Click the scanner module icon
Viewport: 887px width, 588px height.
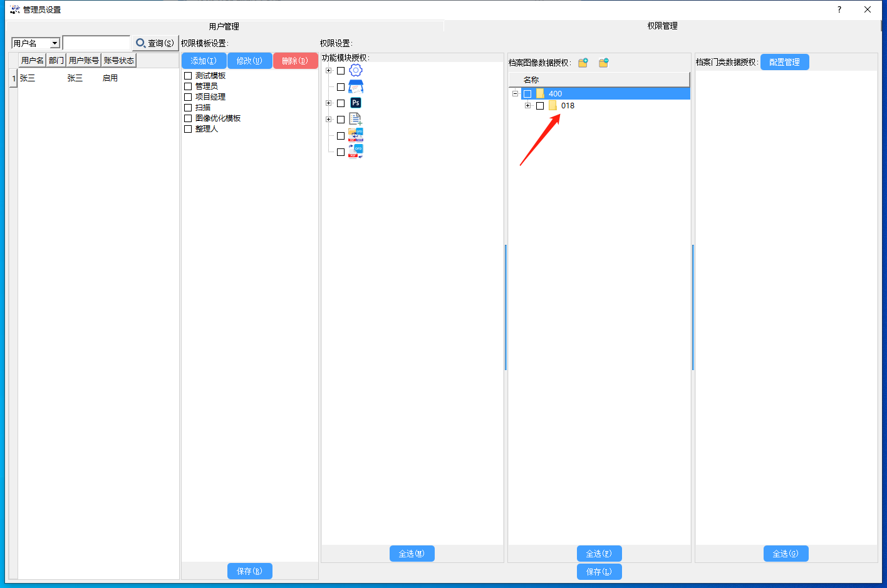point(356,86)
